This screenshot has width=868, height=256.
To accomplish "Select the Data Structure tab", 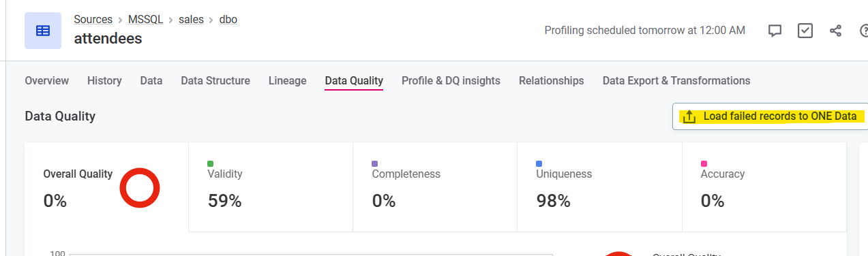I will tap(215, 80).
